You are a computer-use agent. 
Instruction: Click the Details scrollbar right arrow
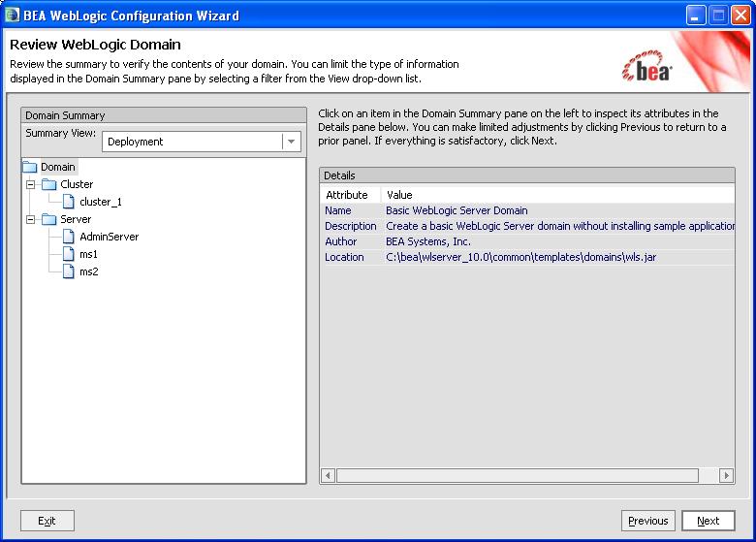point(727,476)
